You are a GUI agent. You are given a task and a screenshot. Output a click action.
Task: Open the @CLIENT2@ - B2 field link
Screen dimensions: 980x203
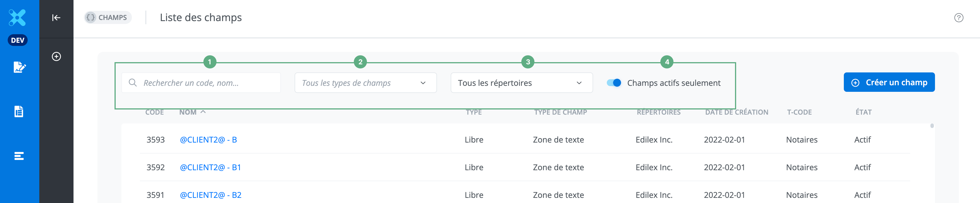point(210,195)
